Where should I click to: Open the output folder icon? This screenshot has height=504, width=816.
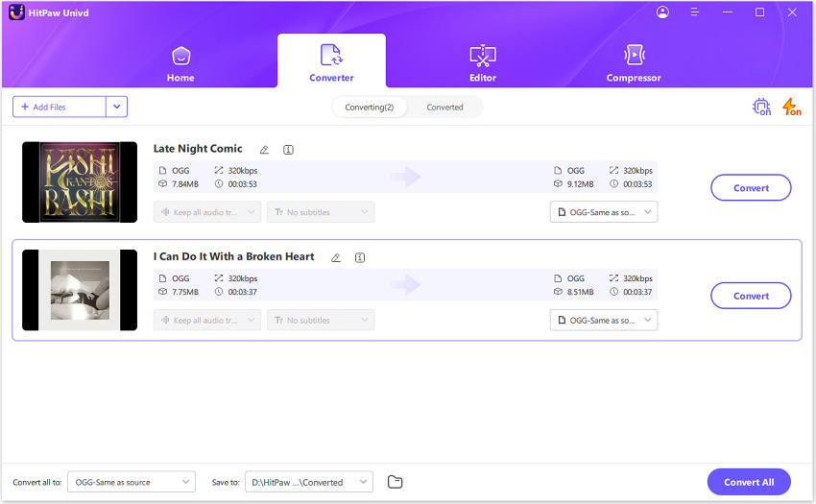coord(395,482)
